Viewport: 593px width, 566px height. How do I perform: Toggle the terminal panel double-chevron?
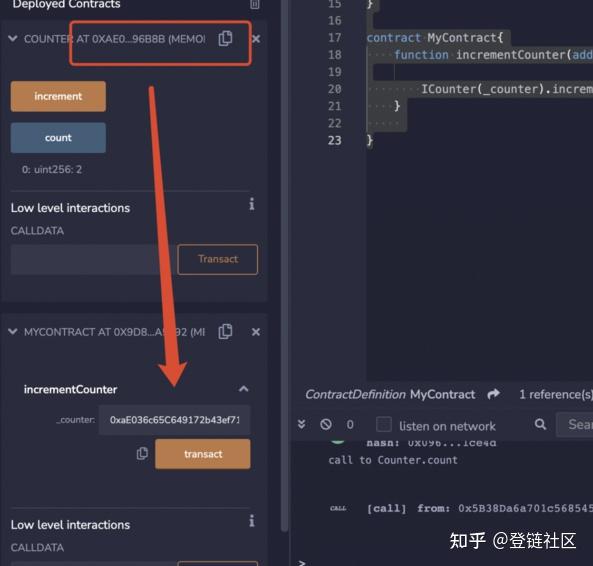click(301, 424)
